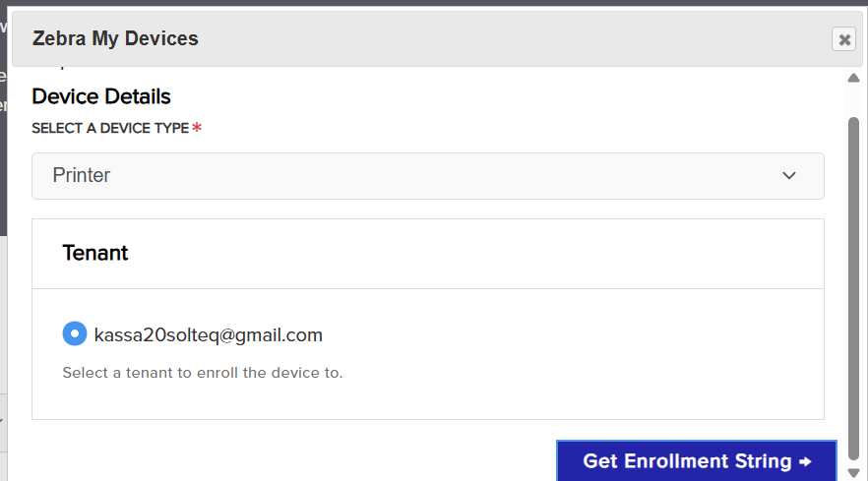Viewport: 868px width, 481px height.
Task: Click the kassa20solteq@gmail.com tenant label
Action: coord(209,335)
